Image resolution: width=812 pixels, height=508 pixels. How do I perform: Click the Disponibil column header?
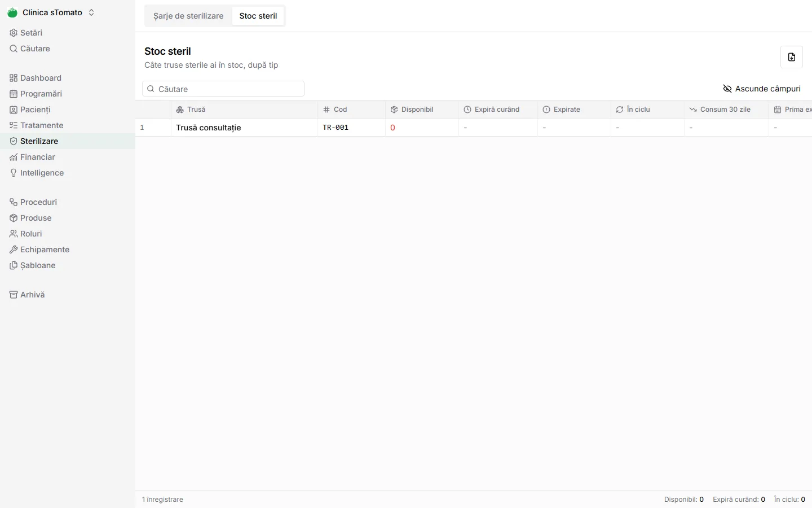coord(422,110)
